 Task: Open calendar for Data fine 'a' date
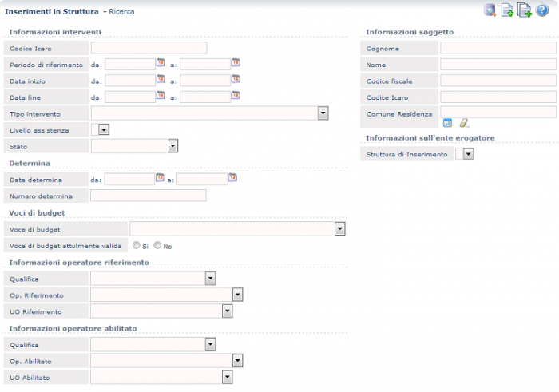(x=236, y=95)
